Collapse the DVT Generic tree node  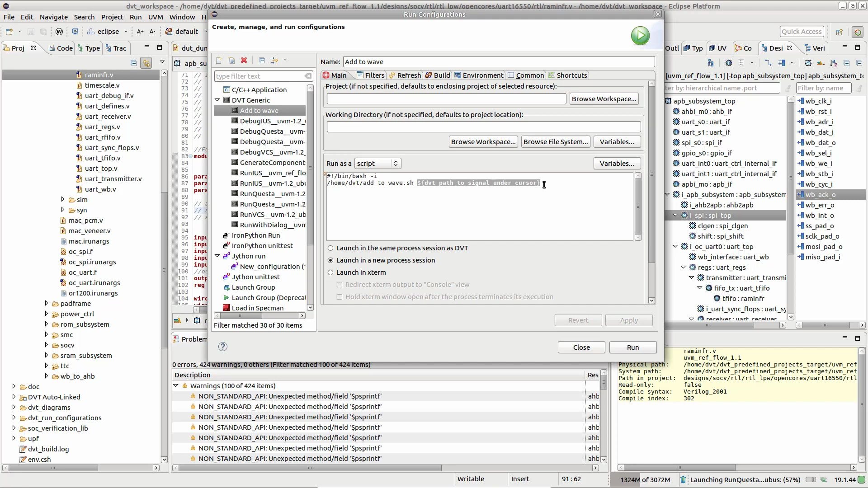tap(217, 100)
